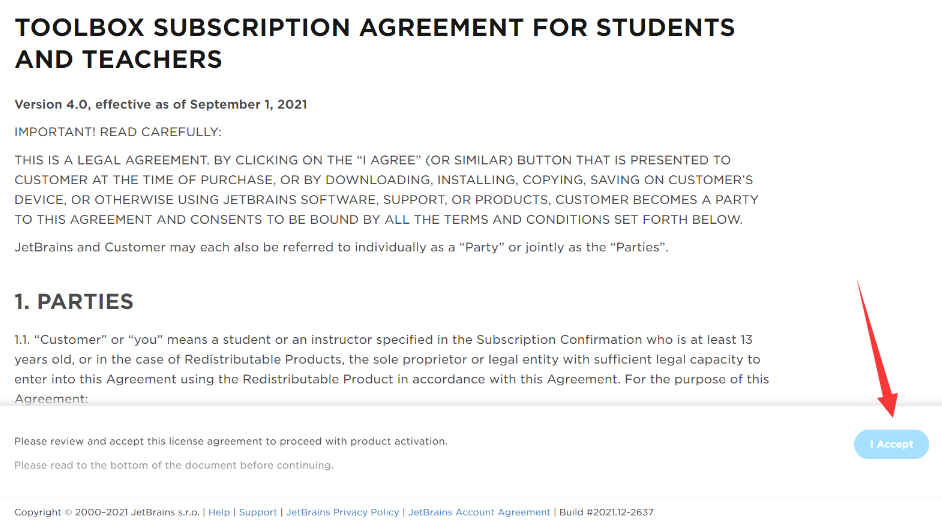Open the Support link in footer
Viewport: 942px width, 521px height.
(x=258, y=512)
